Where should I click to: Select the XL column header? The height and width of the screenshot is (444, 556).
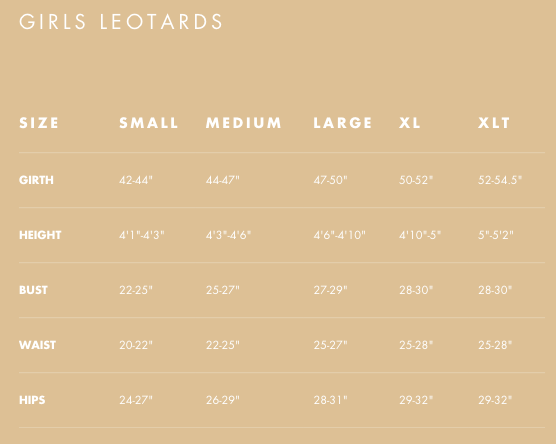click(x=410, y=123)
